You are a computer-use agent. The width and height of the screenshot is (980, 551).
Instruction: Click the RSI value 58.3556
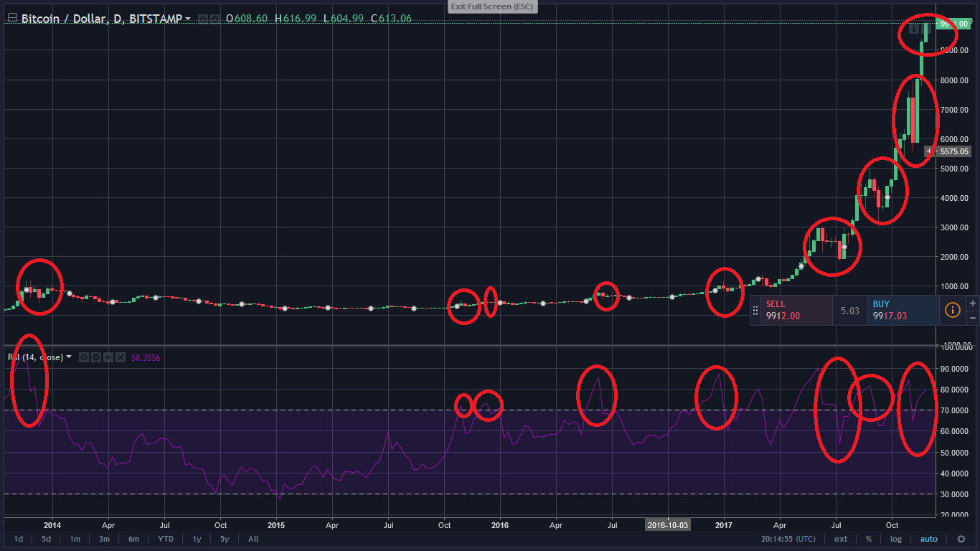[x=146, y=357]
